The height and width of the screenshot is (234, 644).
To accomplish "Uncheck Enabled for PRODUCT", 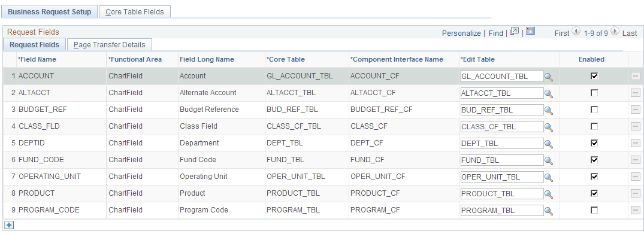I will (594, 193).
